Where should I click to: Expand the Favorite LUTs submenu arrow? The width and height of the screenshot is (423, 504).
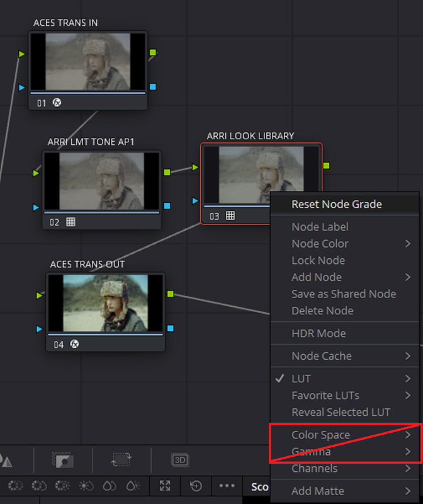click(x=408, y=396)
